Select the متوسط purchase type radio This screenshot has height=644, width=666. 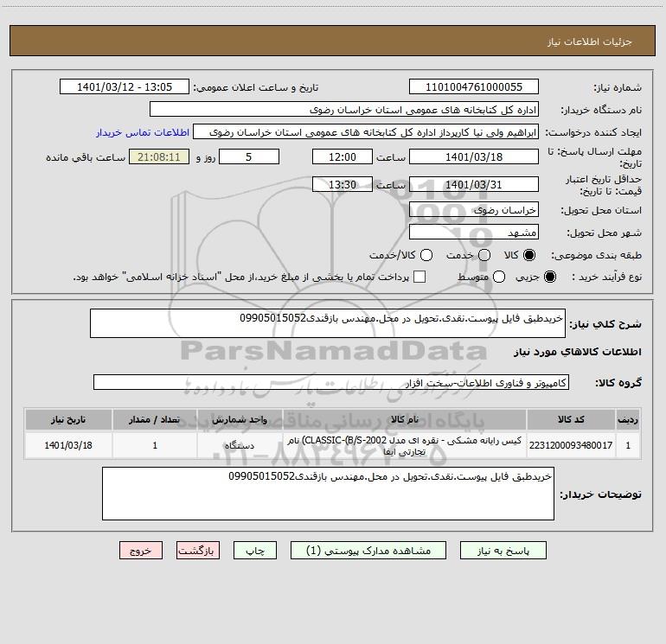(x=499, y=277)
